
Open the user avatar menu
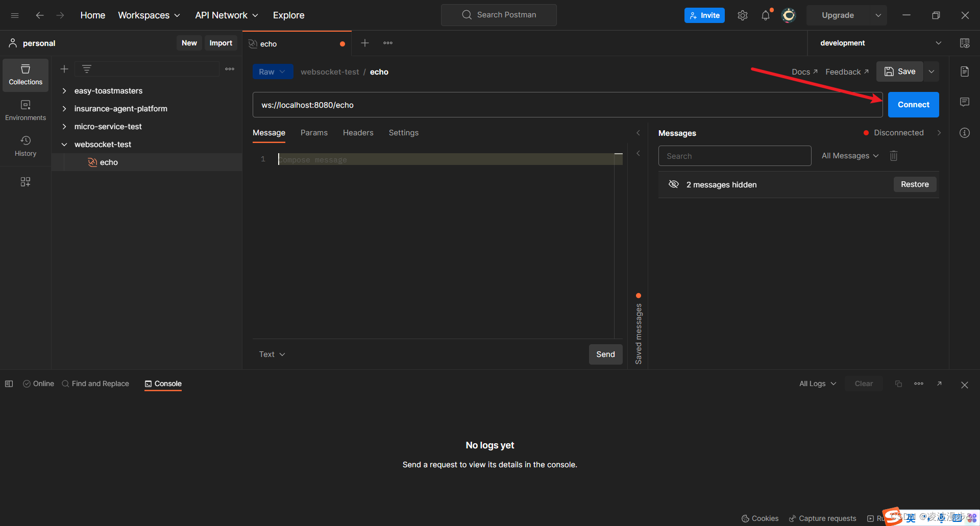(x=789, y=15)
